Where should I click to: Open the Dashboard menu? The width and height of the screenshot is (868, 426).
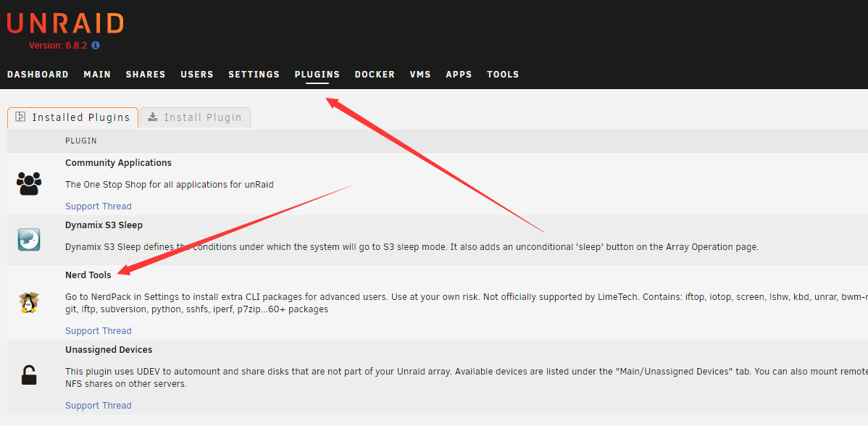pyautogui.click(x=38, y=75)
